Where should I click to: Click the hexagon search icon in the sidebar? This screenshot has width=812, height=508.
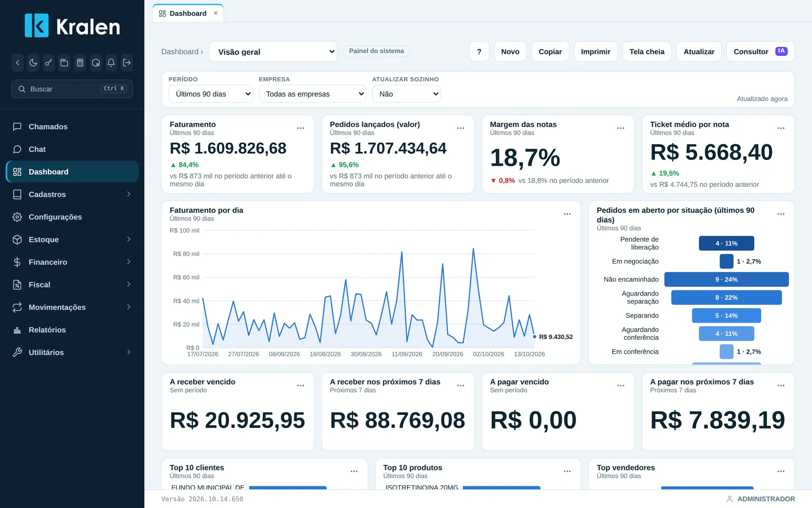click(x=95, y=63)
